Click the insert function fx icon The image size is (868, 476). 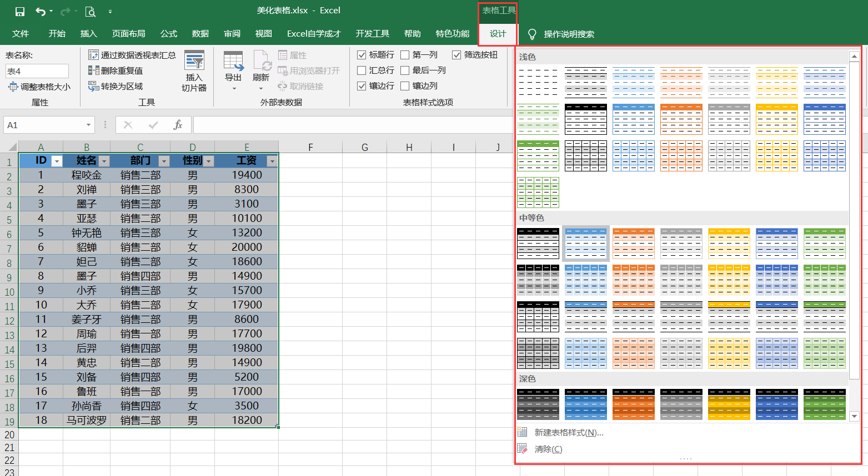[x=178, y=125]
